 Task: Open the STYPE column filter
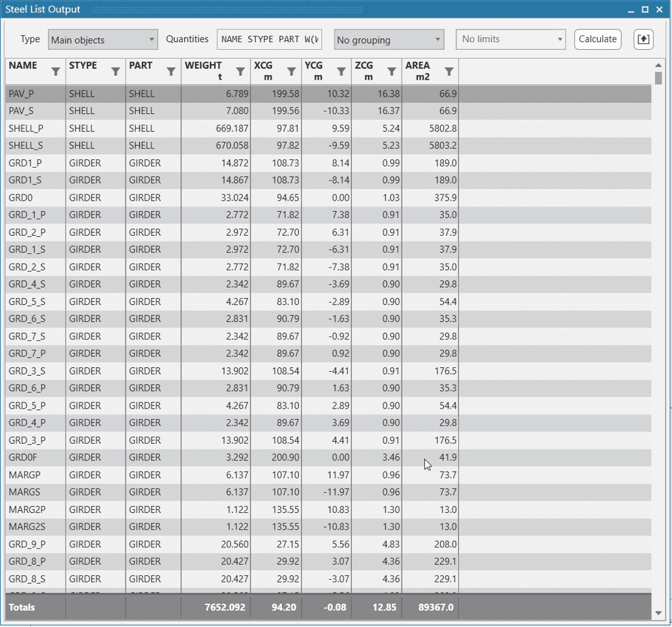[x=115, y=72]
